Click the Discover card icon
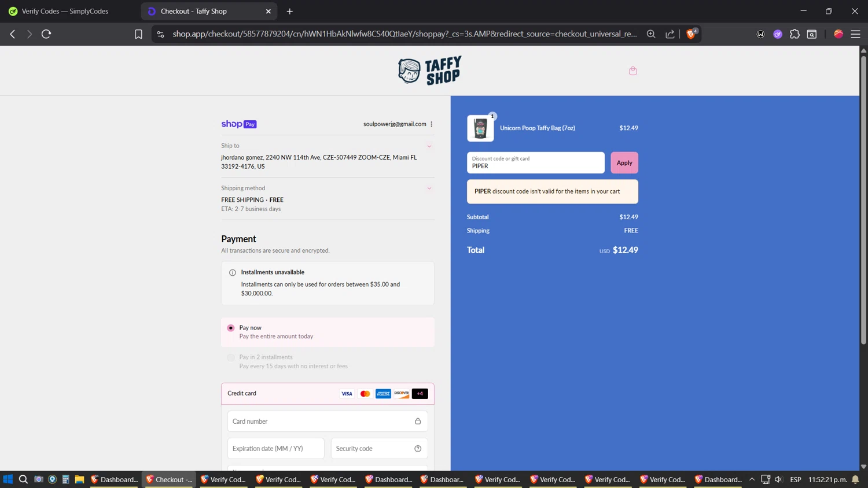The image size is (868, 488). (402, 394)
